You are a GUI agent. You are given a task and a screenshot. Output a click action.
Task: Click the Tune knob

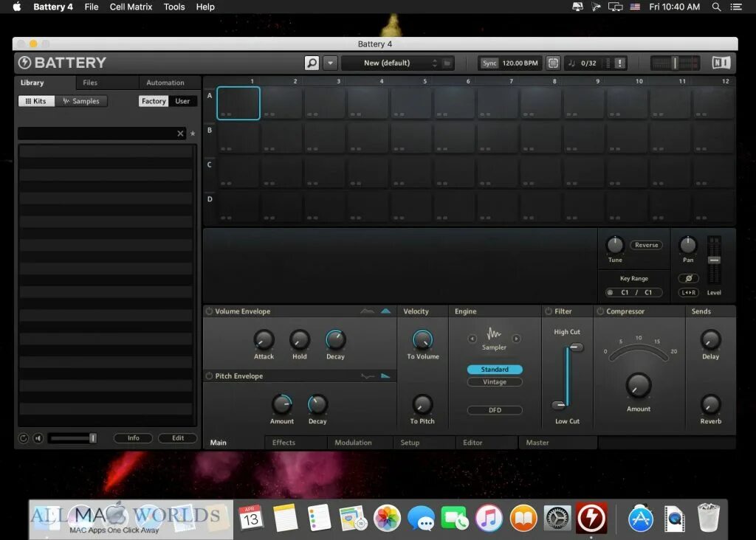tap(615, 245)
